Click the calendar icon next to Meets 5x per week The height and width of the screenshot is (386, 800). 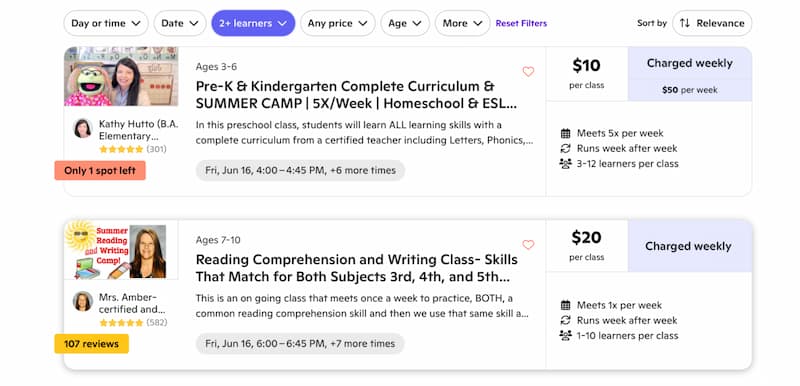tap(565, 133)
